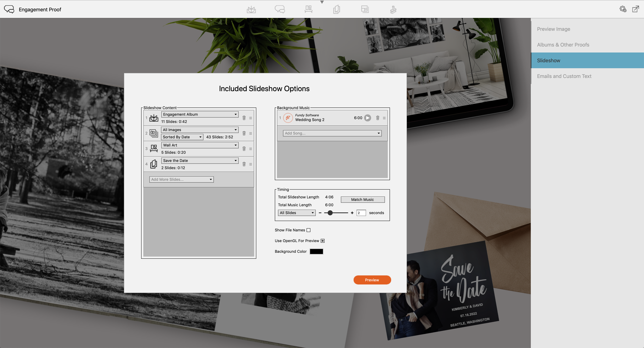This screenshot has height=348, width=644.
Task: Open the settings gear icon at top right
Action: pyautogui.click(x=623, y=9)
